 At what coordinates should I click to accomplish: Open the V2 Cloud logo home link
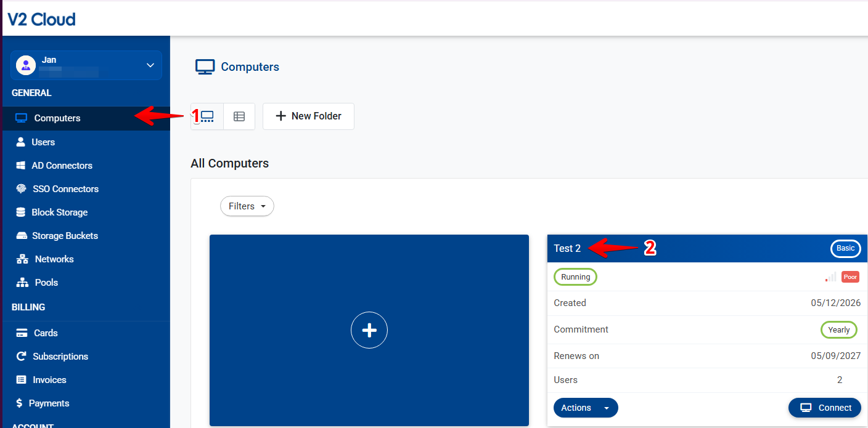click(41, 19)
